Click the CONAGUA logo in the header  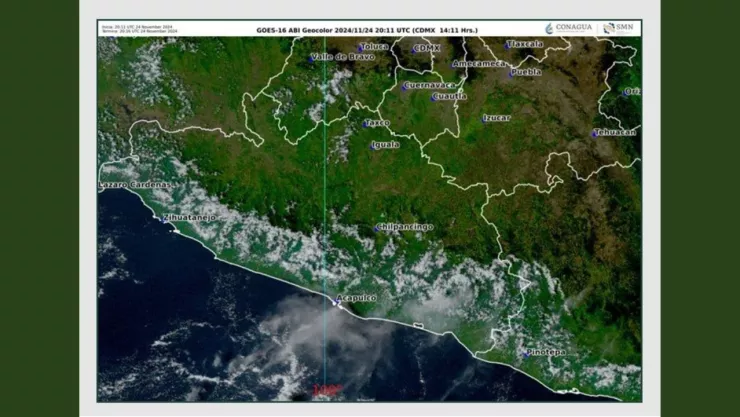click(x=568, y=28)
